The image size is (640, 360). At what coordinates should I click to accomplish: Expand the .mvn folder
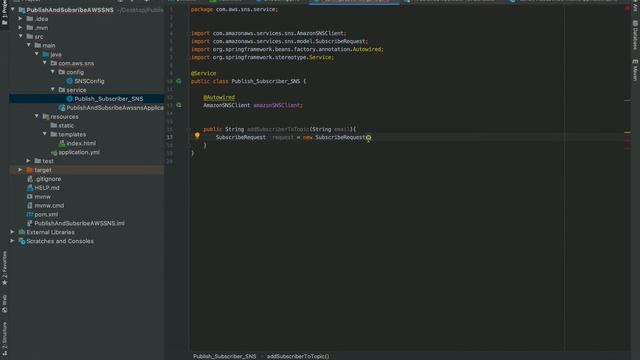click(x=20, y=28)
